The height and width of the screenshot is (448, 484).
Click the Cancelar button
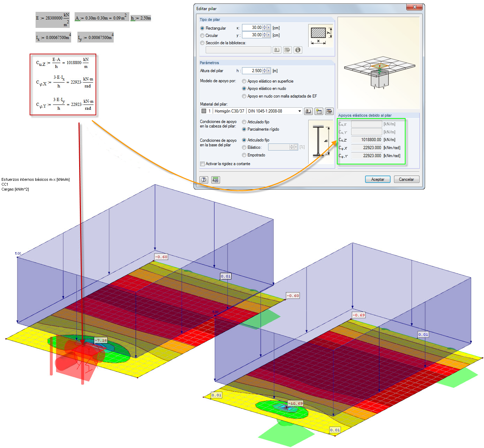[406, 179]
